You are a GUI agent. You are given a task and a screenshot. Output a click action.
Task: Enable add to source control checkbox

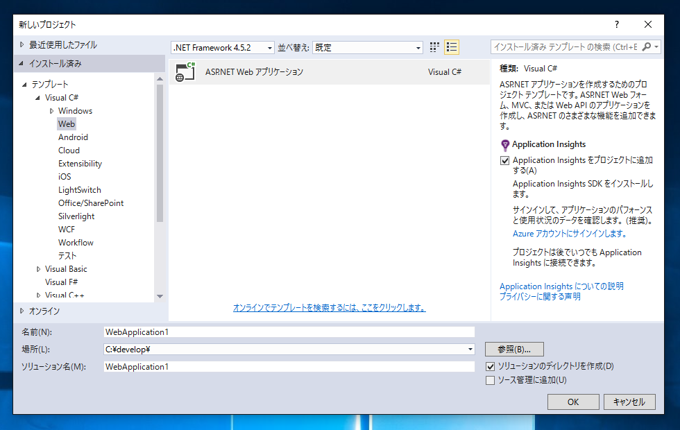tap(490, 381)
